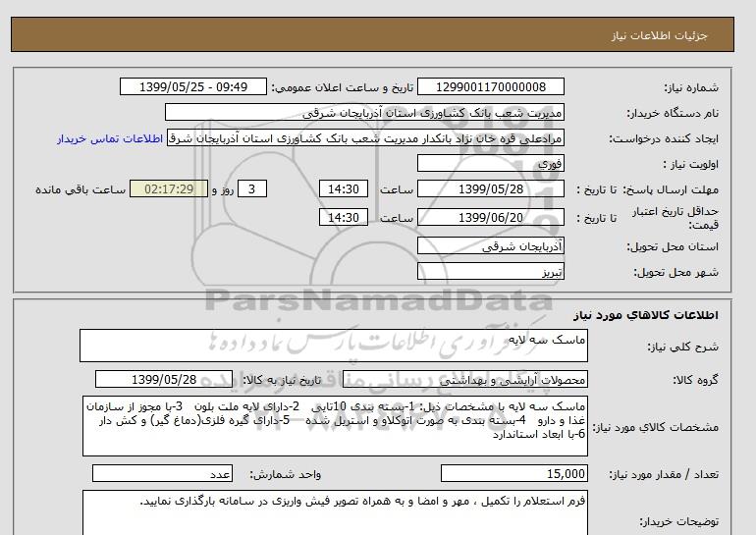This screenshot has height=535, width=756.
Task: Select the product group field محصولات آرایشی و بهداشتی
Action: (465, 379)
